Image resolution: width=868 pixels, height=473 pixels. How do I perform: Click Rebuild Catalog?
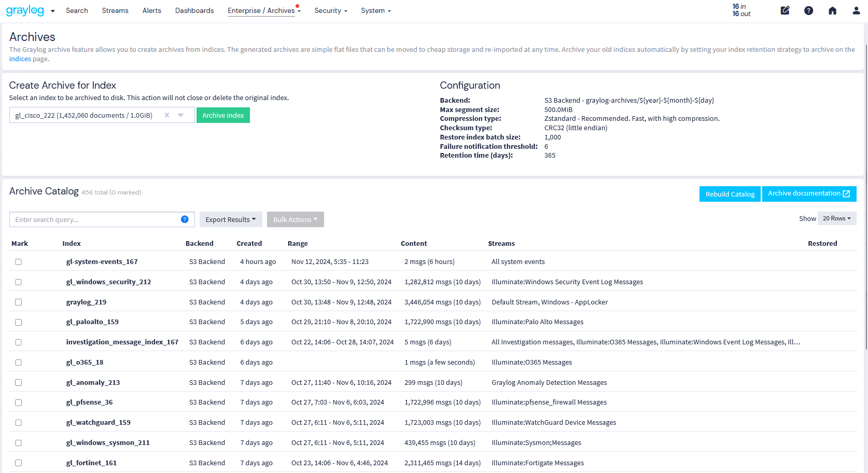tap(730, 194)
